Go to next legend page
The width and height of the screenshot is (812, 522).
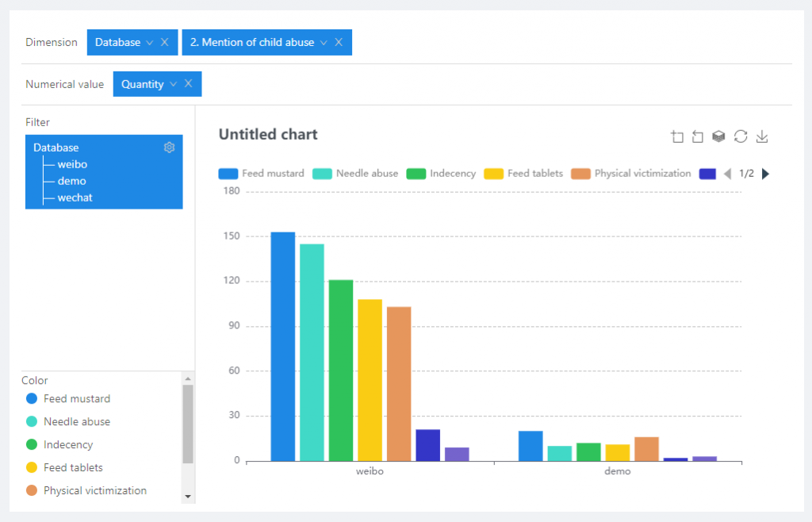point(765,174)
